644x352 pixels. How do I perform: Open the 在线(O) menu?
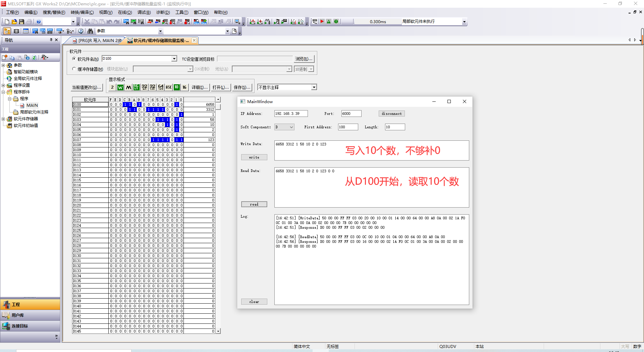click(125, 12)
